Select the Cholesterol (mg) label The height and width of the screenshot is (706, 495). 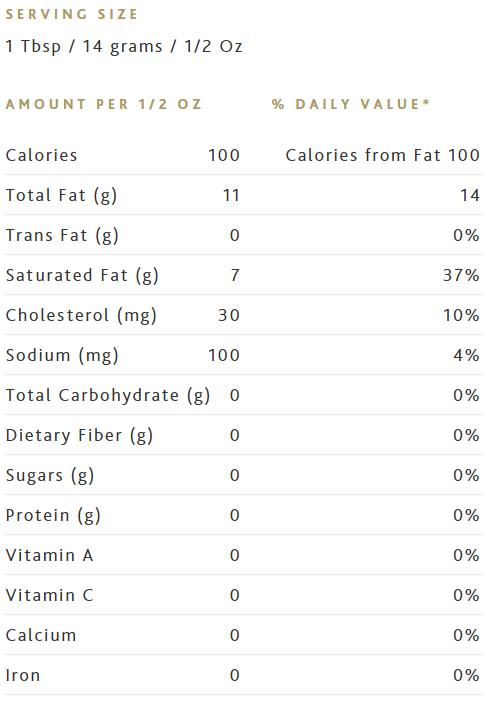pyautogui.click(x=81, y=316)
